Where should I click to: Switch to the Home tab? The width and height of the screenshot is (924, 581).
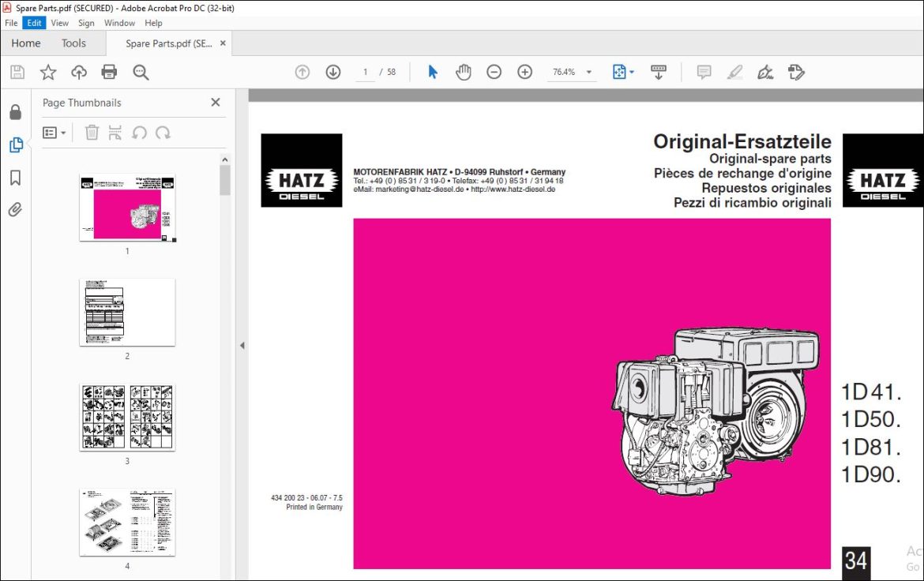click(26, 43)
